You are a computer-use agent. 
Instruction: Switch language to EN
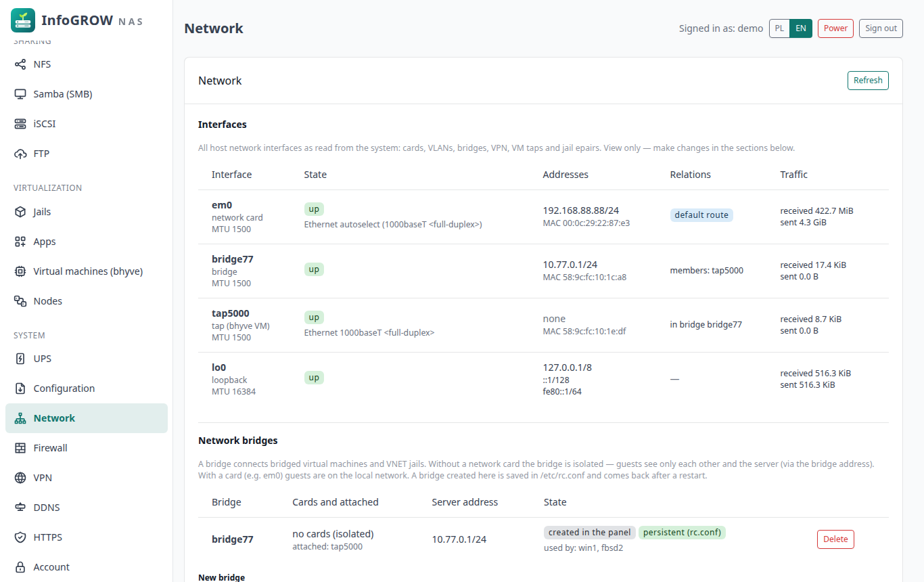click(x=801, y=28)
